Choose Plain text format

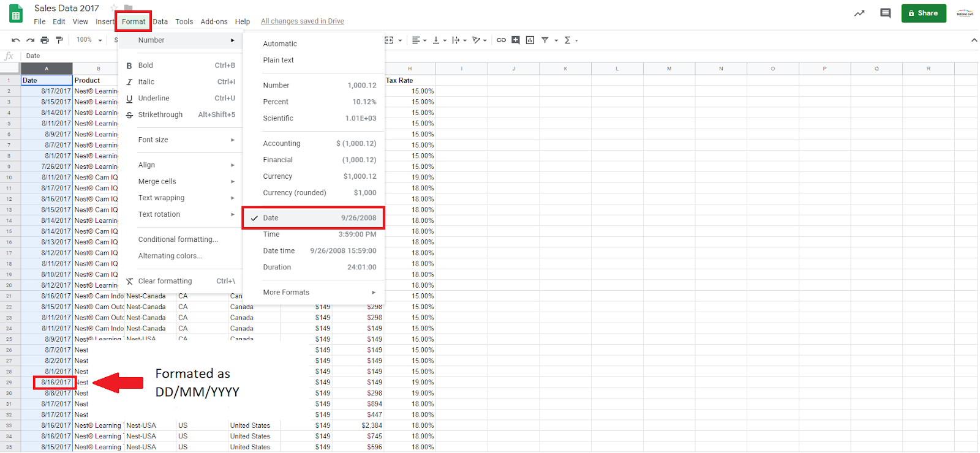314,61
